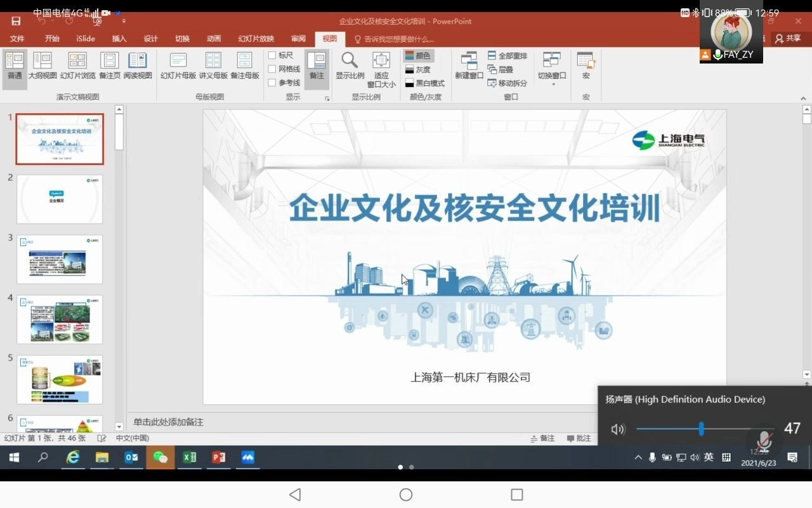Open the 开始 Home tab
The width and height of the screenshot is (812, 508).
click(x=52, y=39)
